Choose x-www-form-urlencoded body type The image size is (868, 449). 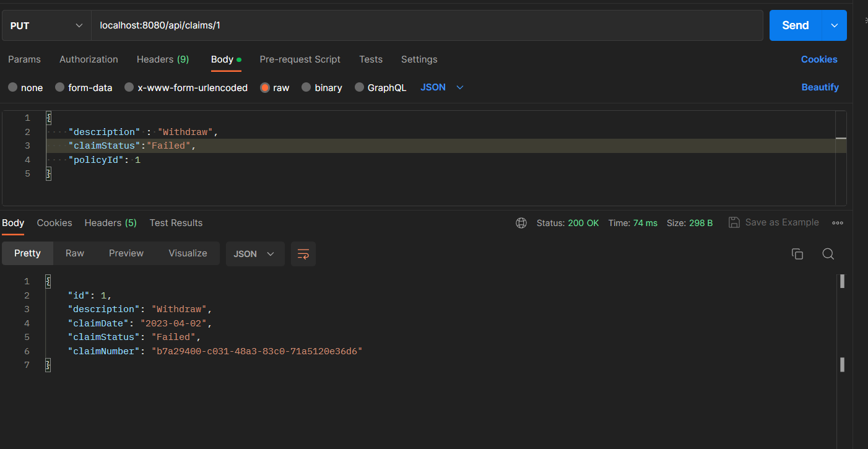click(x=186, y=88)
